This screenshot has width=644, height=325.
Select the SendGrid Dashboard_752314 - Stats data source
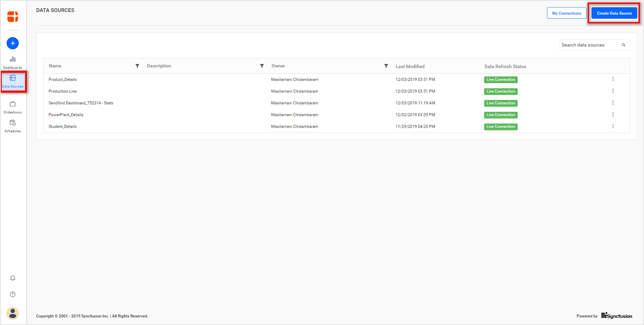80,103
